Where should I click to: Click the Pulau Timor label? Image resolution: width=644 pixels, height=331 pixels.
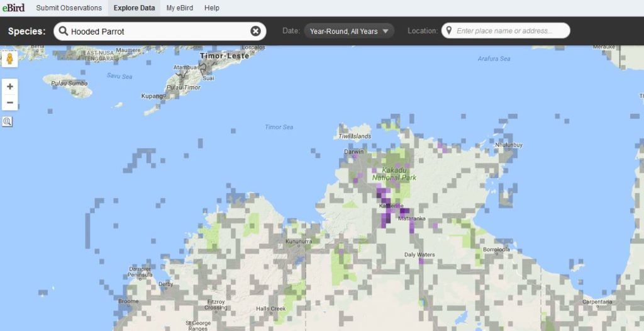pyautogui.click(x=183, y=87)
